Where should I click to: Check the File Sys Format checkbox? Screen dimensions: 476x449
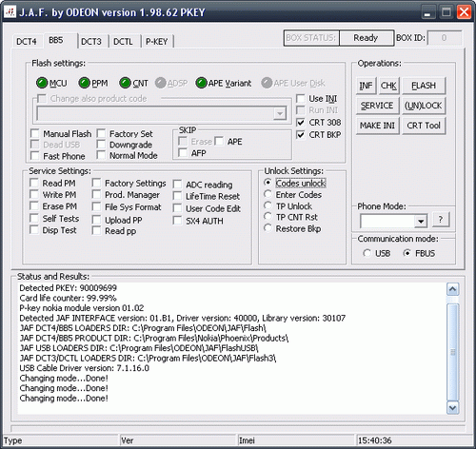pyautogui.click(x=96, y=206)
